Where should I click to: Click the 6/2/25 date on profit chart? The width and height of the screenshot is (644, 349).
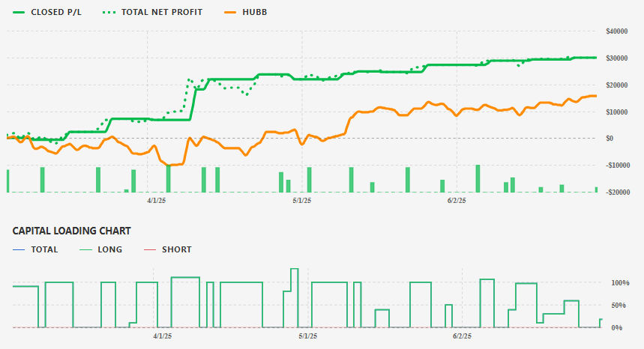457,201
